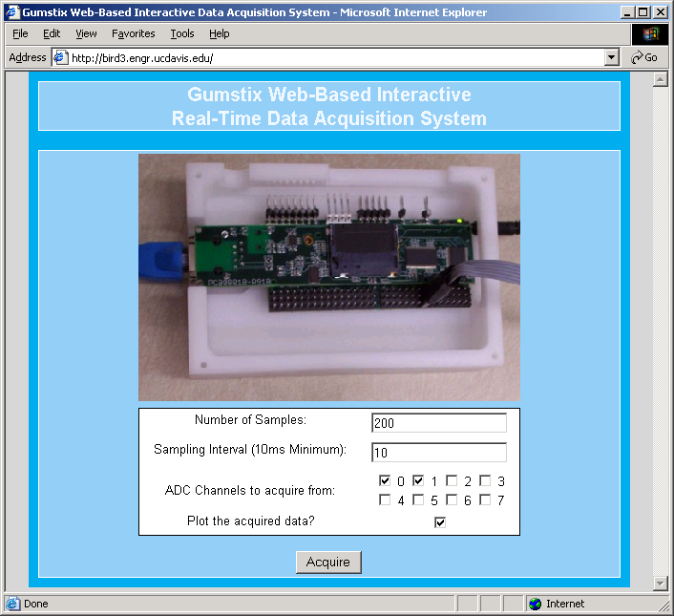Click the Windows flag logo throbber
674x616 pixels.
tap(650, 33)
